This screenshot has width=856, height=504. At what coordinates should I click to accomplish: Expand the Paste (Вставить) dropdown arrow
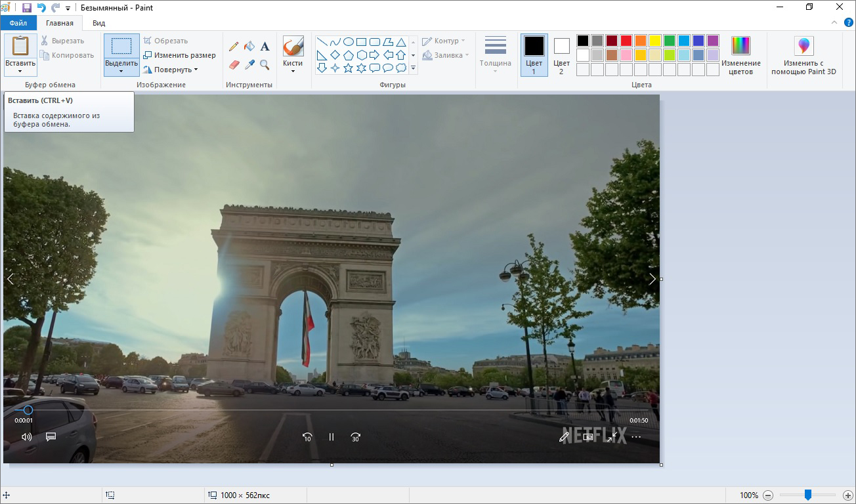click(x=20, y=71)
